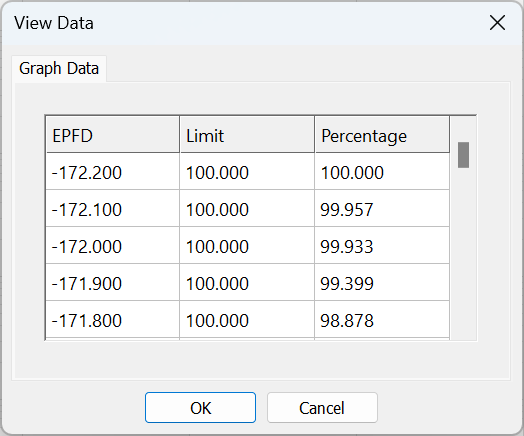
Task: Close the View Data dialog
Action: tap(497, 23)
